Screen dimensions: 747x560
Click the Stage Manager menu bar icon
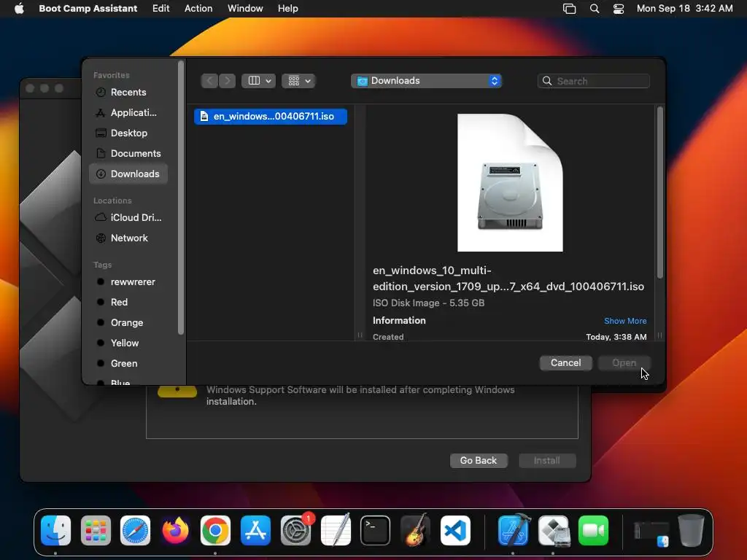(x=569, y=8)
